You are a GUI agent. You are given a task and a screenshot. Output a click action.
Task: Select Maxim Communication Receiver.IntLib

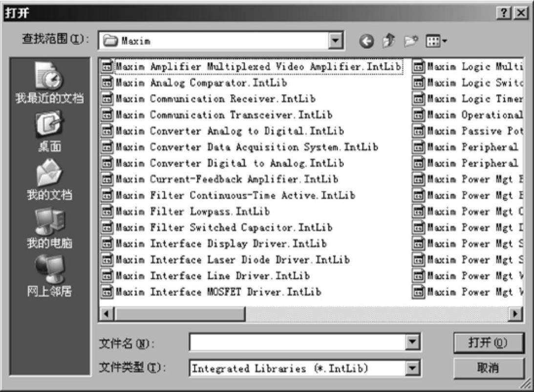click(x=209, y=99)
